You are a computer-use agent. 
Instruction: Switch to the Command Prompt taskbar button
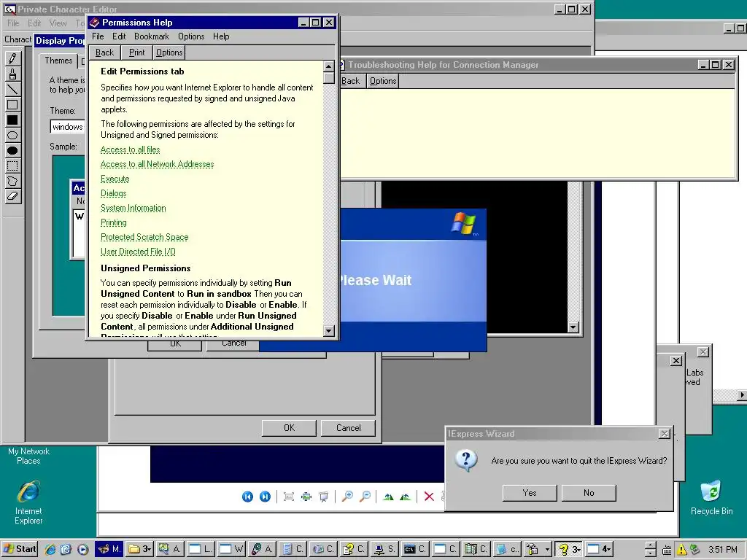[415, 549]
